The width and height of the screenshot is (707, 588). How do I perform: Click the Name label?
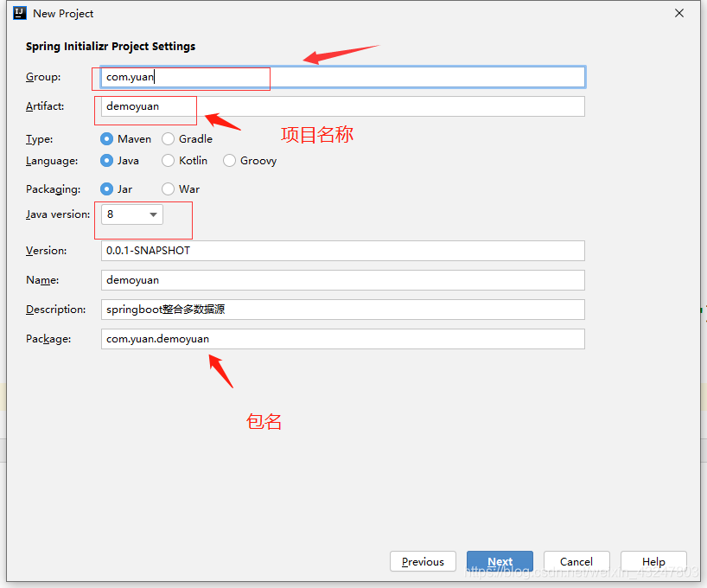tap(42, 280)
